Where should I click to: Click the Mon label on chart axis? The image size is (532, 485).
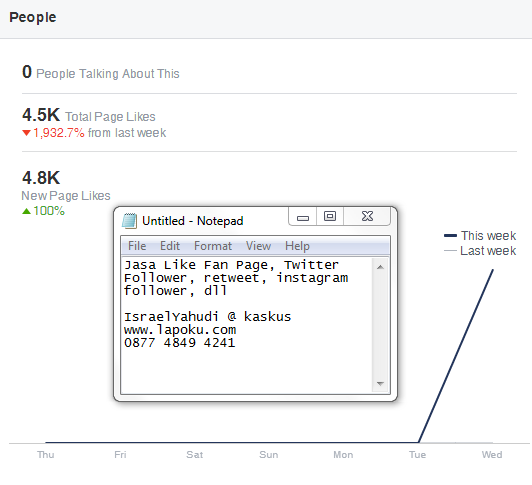point(343,455)
